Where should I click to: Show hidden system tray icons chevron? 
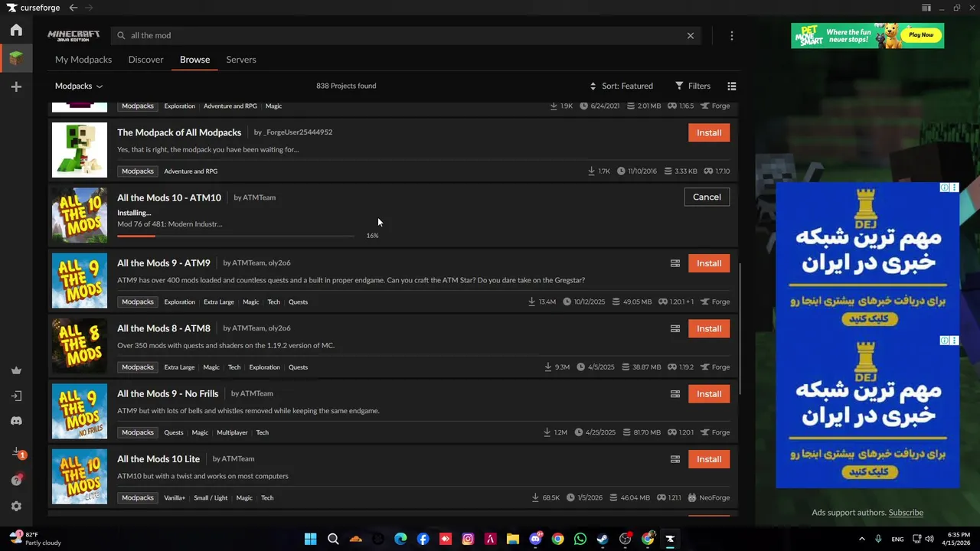pos(861,539)
